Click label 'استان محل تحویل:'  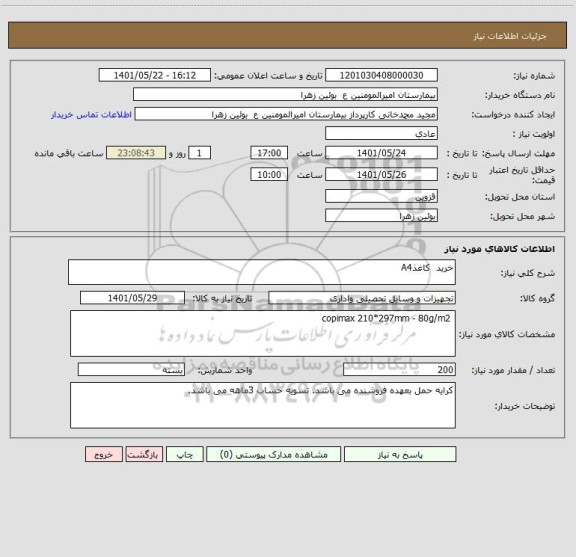tap(520, 197)
